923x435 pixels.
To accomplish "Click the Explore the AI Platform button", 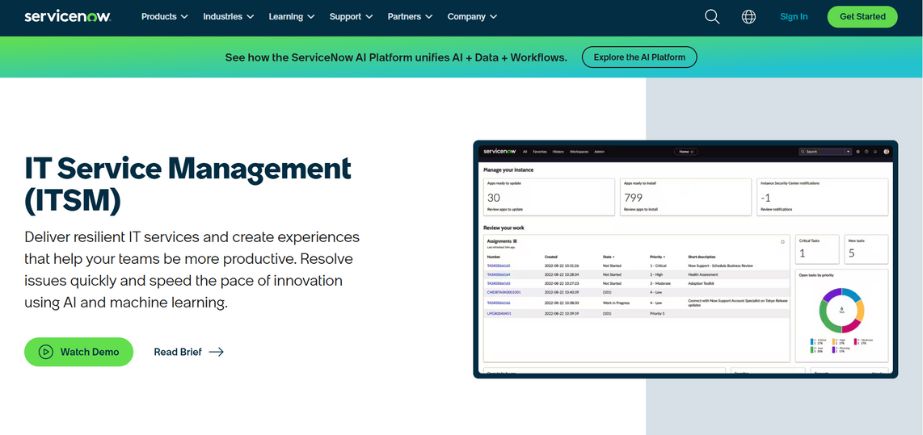I will pyautogui.click(x=639, y=57).
